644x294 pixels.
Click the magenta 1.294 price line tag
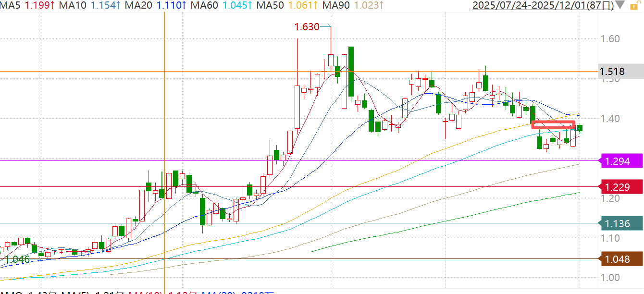tap(622, 161)
